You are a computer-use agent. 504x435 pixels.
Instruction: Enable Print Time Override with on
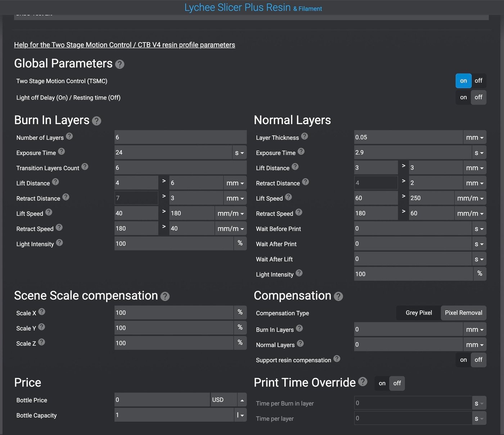tap(382, 383)
